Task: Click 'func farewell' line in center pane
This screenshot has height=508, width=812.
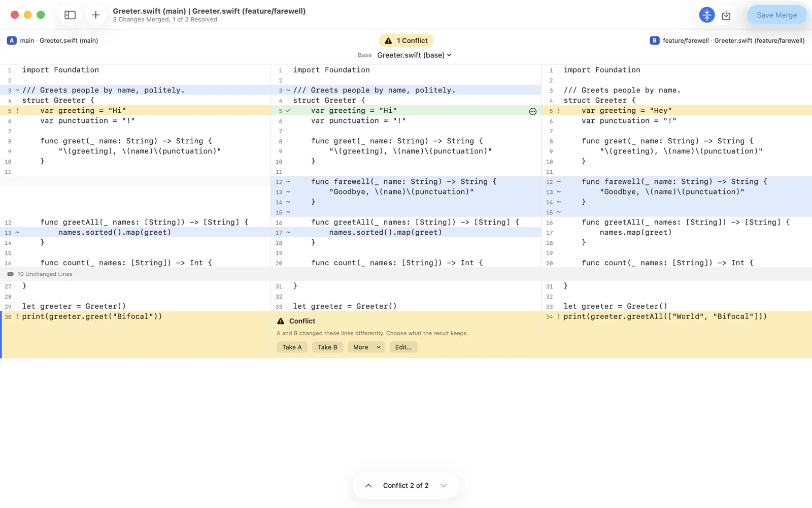Action: (404, 181)
